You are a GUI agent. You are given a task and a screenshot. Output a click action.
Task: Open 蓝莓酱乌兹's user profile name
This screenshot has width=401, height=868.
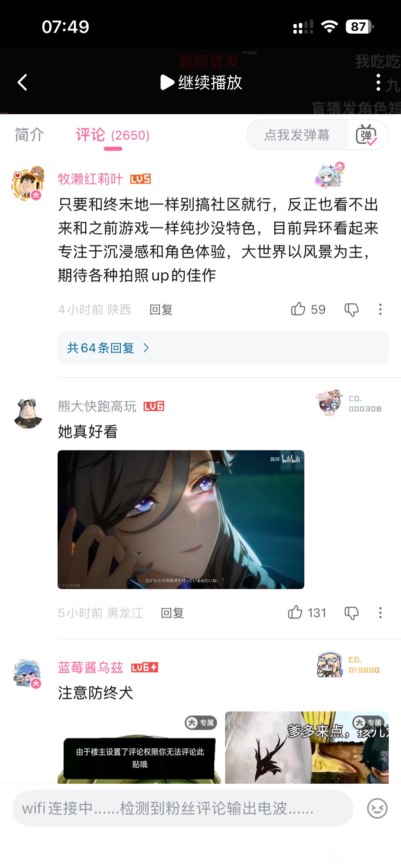[90, 667]
